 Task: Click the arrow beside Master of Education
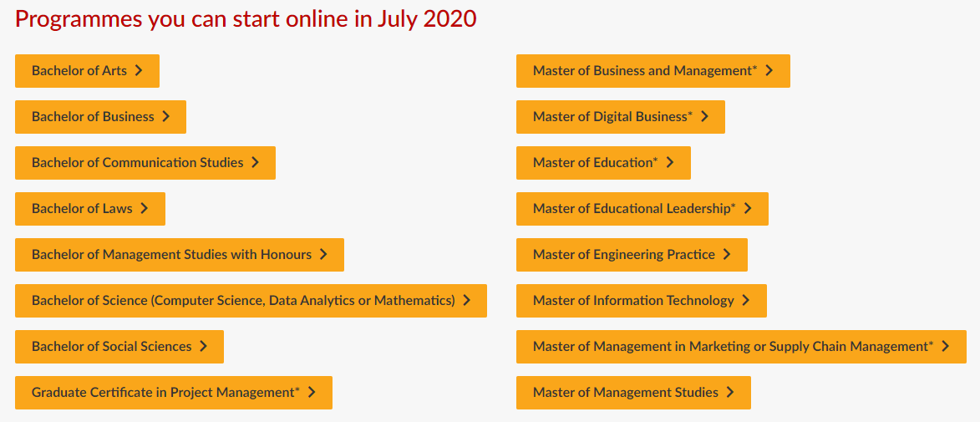(669, 163)
